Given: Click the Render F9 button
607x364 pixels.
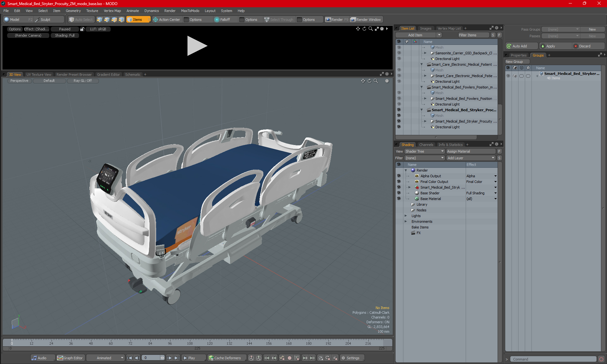Looking at the screenshot, I should tap(337, 20).
